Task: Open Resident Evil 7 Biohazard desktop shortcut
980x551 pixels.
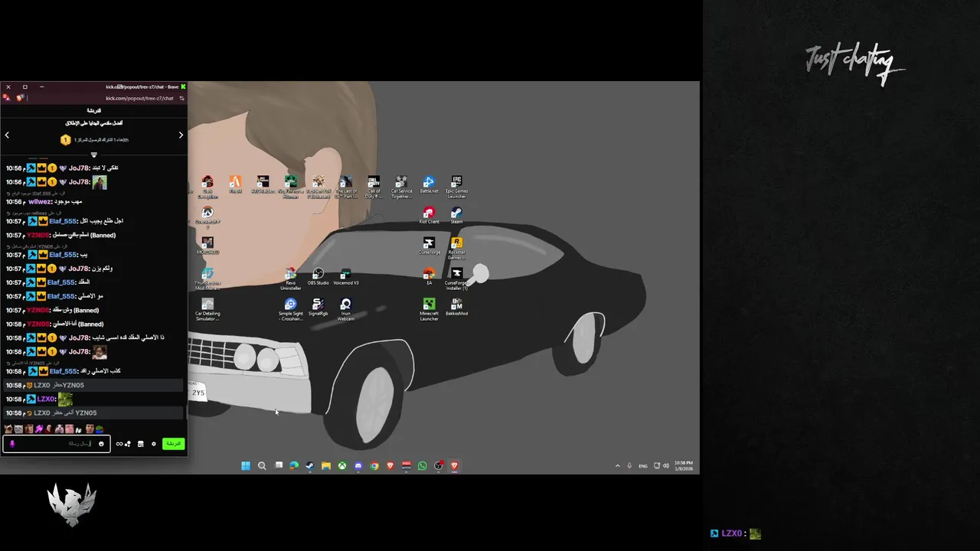Action: pyautogui.click(x=318, y=187)
